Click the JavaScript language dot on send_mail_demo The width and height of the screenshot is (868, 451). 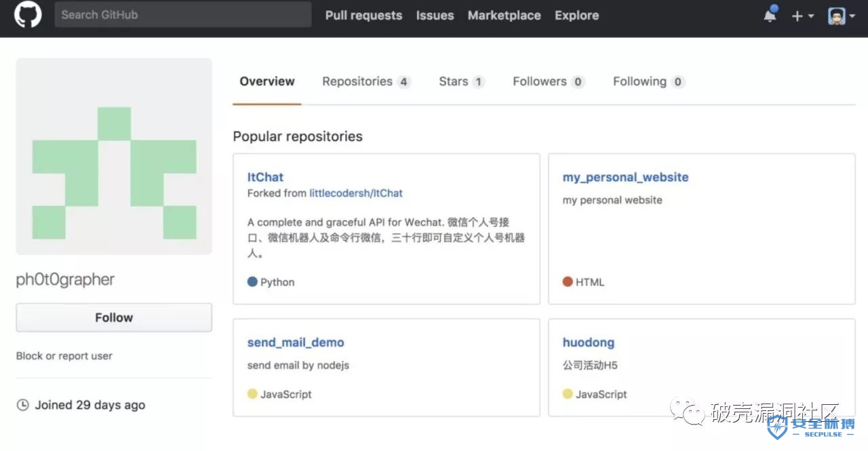(252, 394)
